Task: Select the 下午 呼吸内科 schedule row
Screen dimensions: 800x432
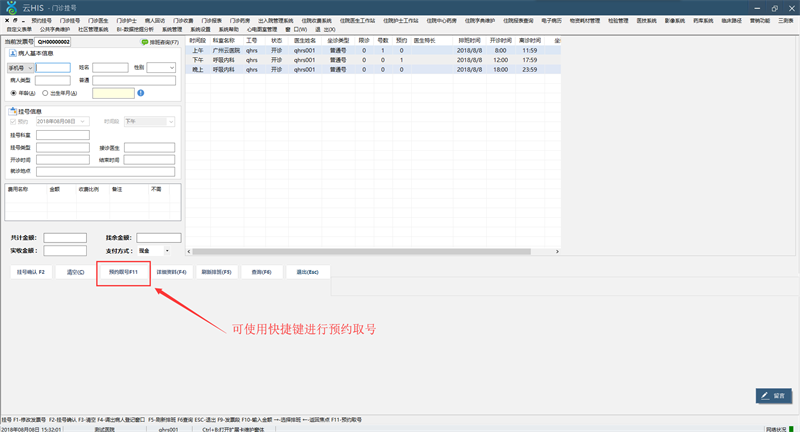Action: (x=373, y=60)
